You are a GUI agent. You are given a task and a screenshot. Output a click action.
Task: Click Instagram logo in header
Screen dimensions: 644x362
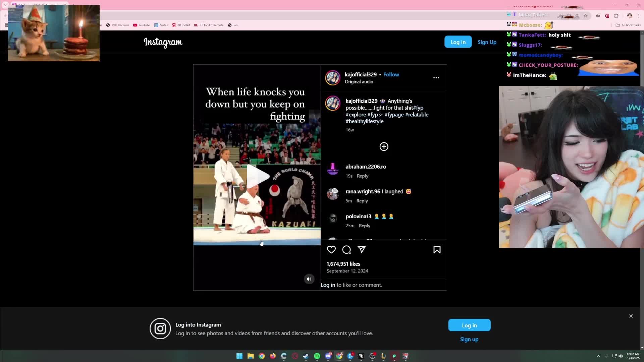pos(163,42)
